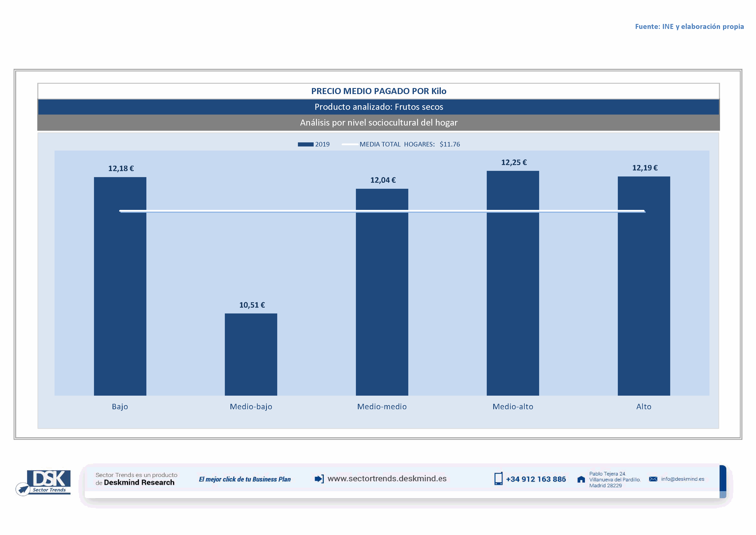The width and height of the screenshot is (756, 535).
Task: Click the +34 912 163 886 phone number
Action: 536,479
